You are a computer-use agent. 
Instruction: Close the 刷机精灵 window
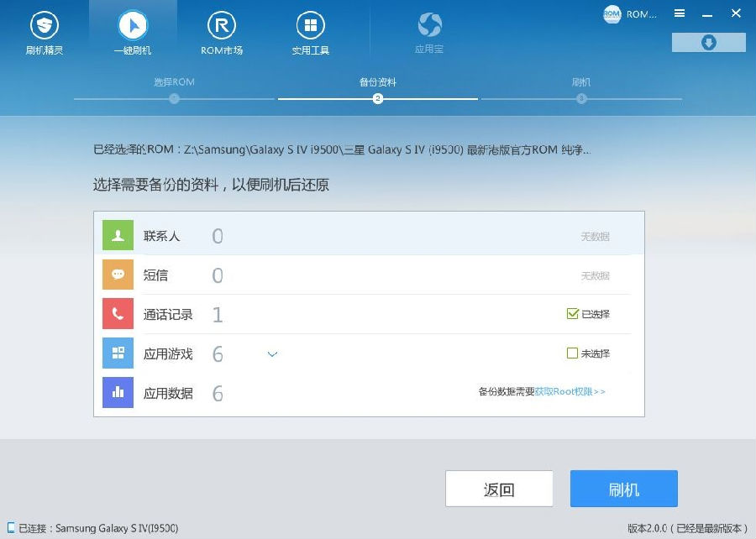[736, 13]
